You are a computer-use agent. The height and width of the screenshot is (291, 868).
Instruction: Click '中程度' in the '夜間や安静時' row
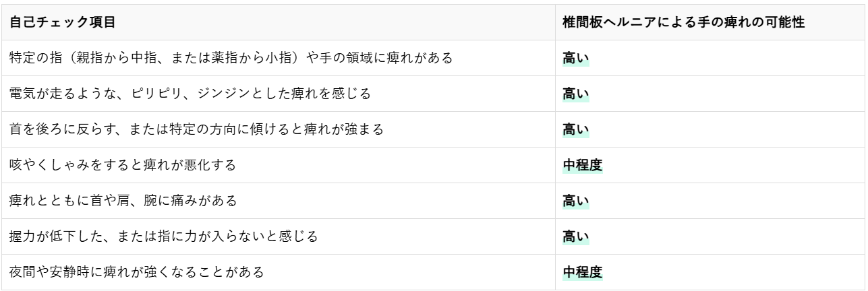(x=582, y=272)
